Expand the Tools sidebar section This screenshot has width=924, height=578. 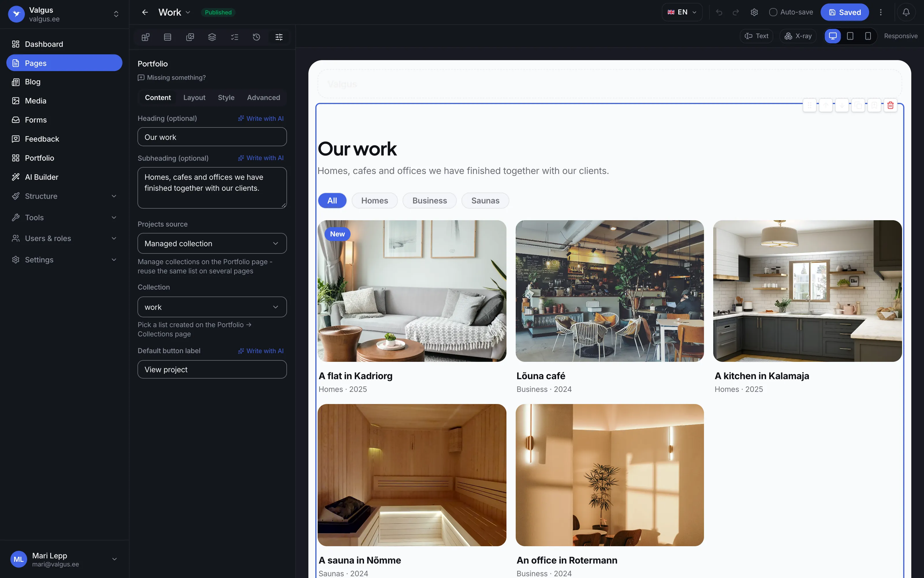tap(64, 218)
